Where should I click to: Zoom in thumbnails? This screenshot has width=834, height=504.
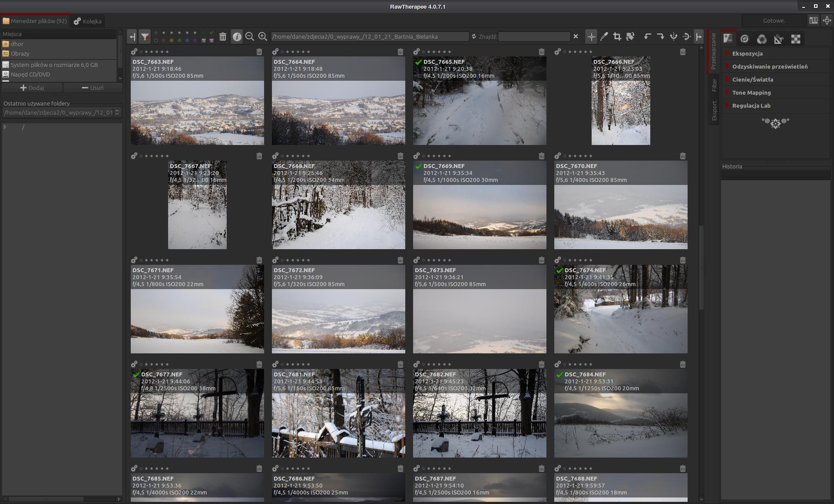click(262, 36)
